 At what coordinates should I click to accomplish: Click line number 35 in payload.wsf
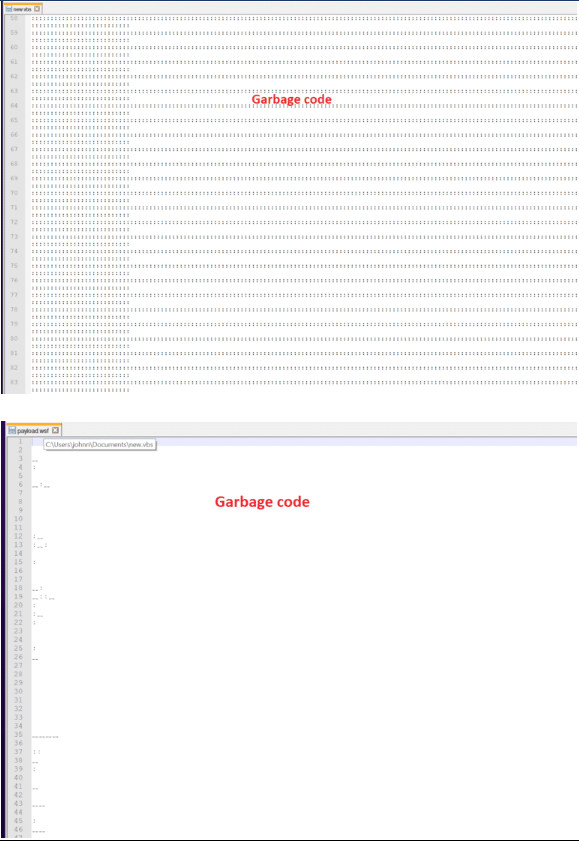click(x=18, y=735)
